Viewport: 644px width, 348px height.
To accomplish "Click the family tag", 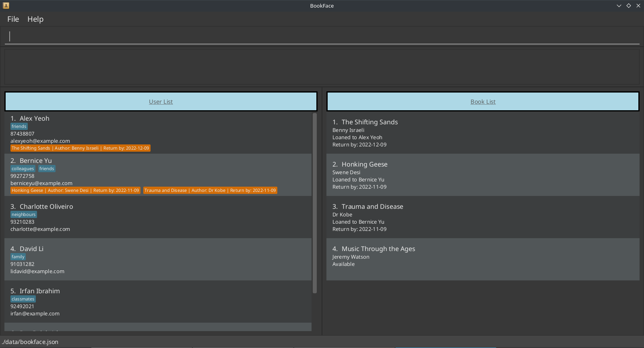I will tap(18, 257).
